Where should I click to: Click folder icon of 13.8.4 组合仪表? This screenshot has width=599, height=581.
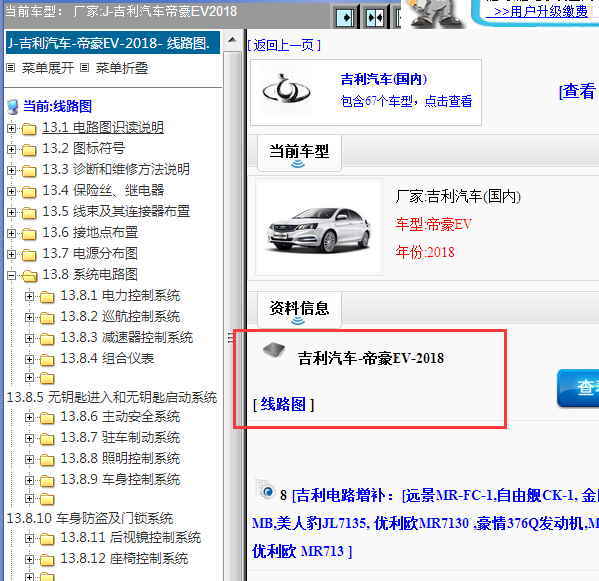point(47,359)
